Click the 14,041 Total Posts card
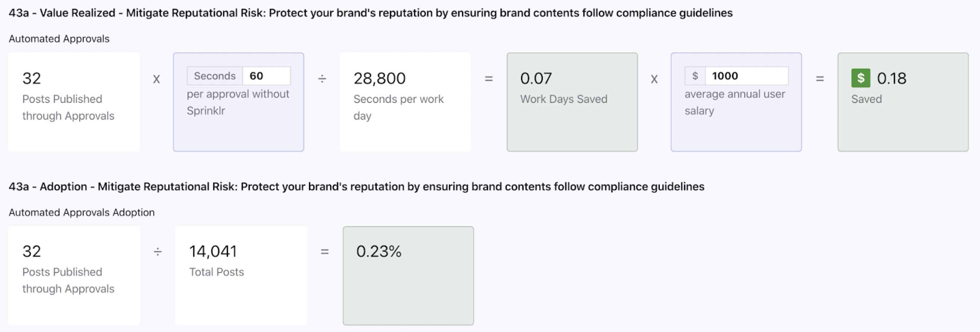Screen dimensions: 980x332 pyautogui.click(x=241, y=276)
